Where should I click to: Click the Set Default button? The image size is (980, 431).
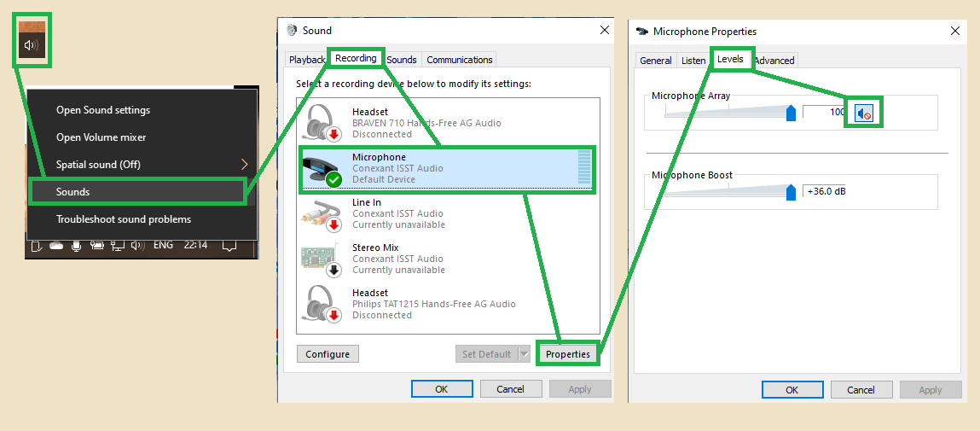[487, 354]
